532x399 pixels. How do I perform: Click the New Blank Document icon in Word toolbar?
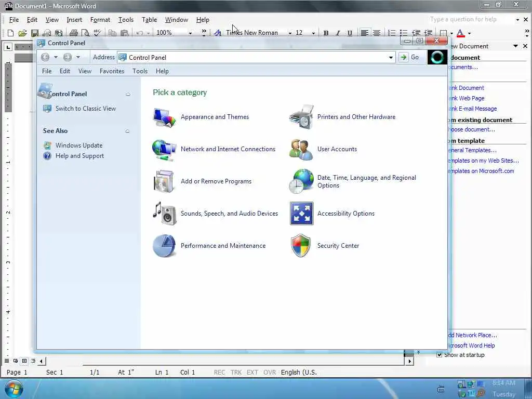click(x=10, y=33)
